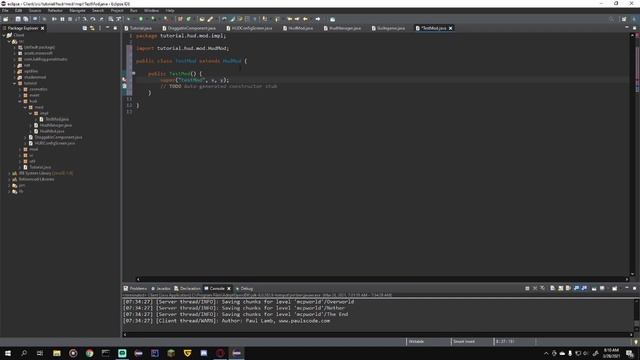
Task: Click the Console horizontal scrollbar
Action: [x=378, y=335]
